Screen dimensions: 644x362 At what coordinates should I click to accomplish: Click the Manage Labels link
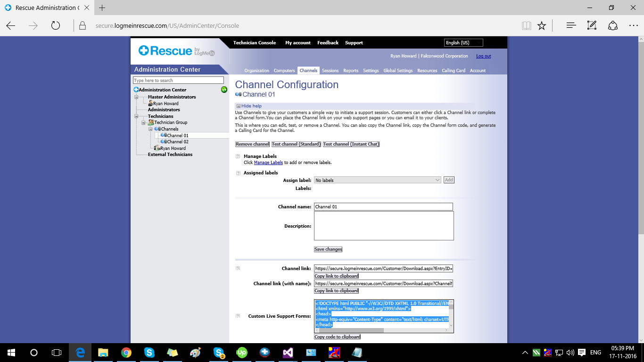(x=268, y=163)
